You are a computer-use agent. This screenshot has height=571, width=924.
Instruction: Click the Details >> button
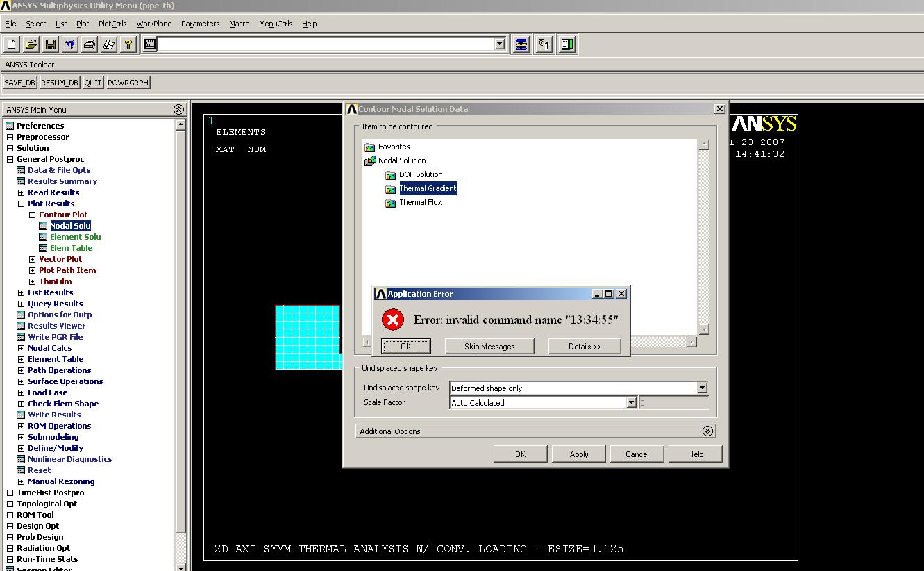click(x=585, y=346)
